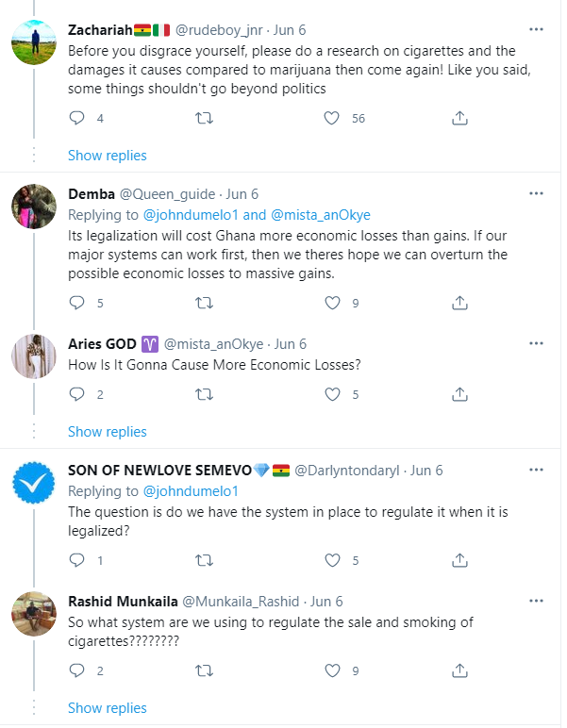Like Aries GOD's economic losses tweet
The image size is (567, 728).
click(x=332, y=394)
